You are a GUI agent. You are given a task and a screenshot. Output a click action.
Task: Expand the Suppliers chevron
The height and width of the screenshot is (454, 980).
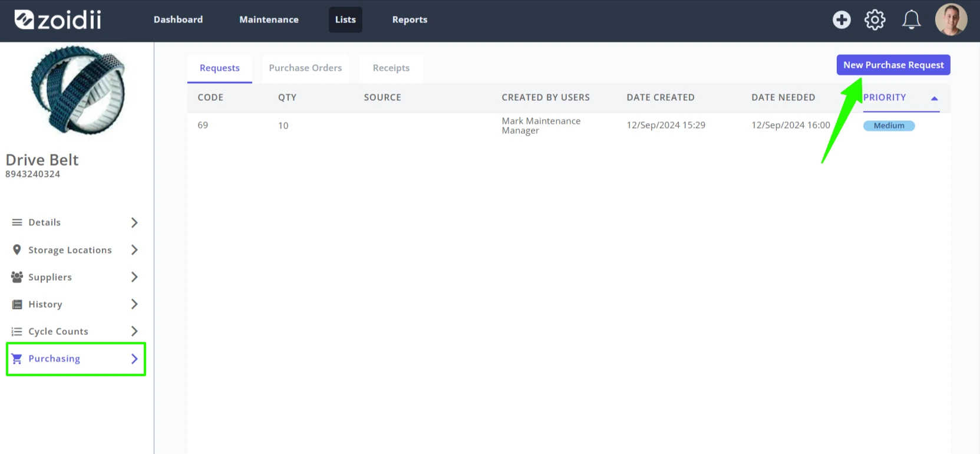[134, 277]
